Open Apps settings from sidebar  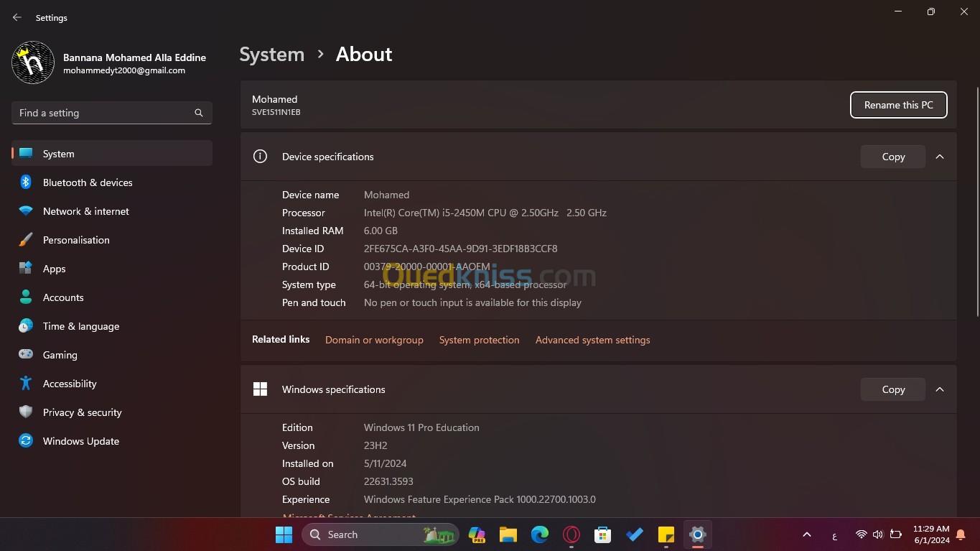pos(112,269)
